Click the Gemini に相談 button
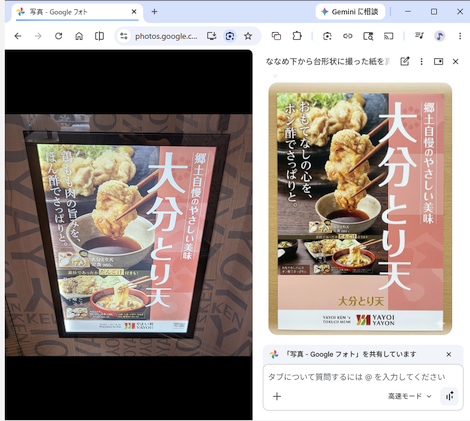Viewport: 470px width, 421px height. (x=350, y=12)
